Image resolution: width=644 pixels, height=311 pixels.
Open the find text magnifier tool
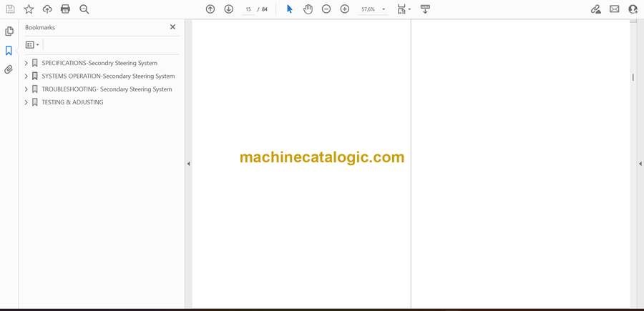point(84,9)
